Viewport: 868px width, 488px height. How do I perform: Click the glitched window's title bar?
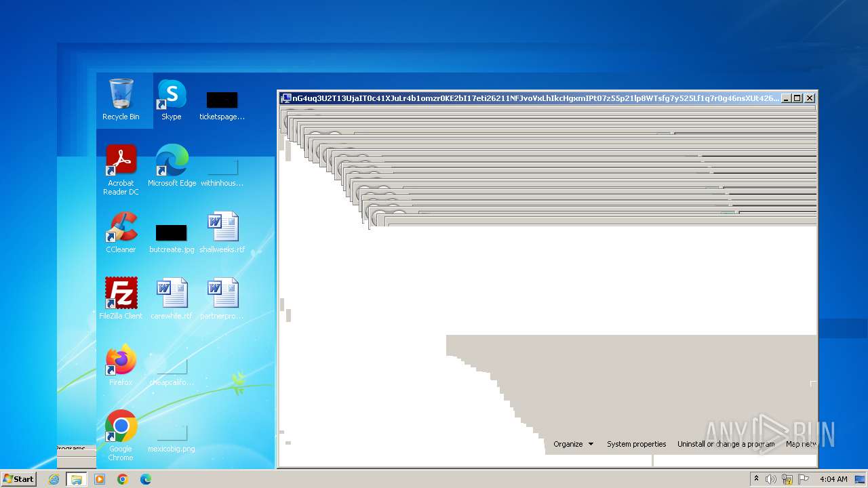530,98
